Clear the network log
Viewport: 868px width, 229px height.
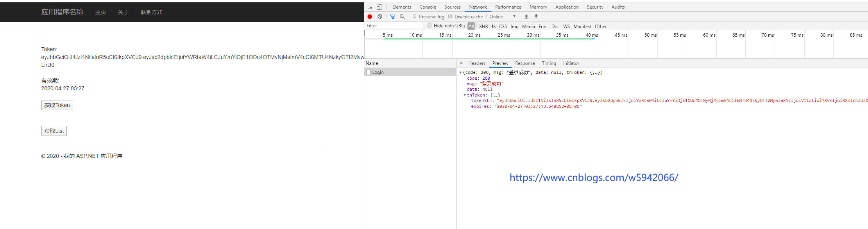pos(380,17)
